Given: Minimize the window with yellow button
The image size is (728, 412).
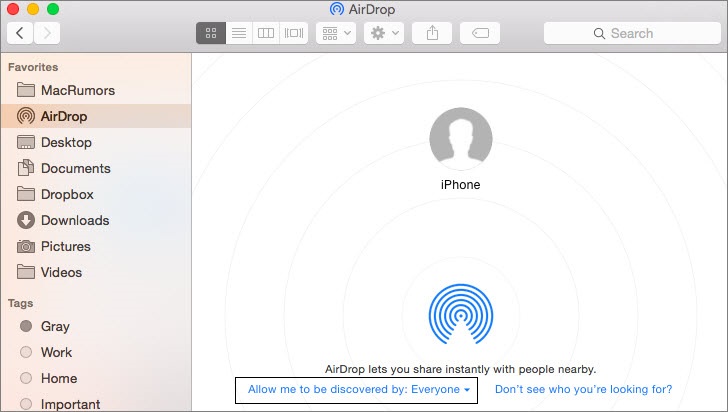Looking at the screenshot, I should pyautogui.click(x=33, y=9).
